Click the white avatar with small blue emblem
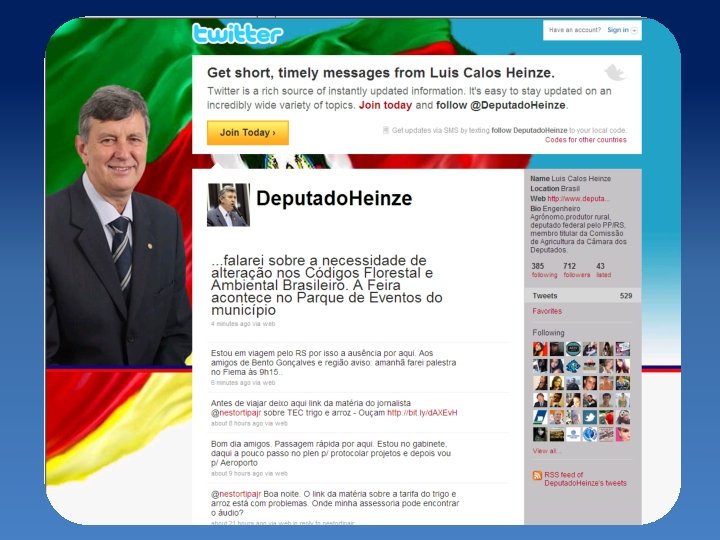The height and width of the screenshot is (540, 720). click(x=573, y=434)
